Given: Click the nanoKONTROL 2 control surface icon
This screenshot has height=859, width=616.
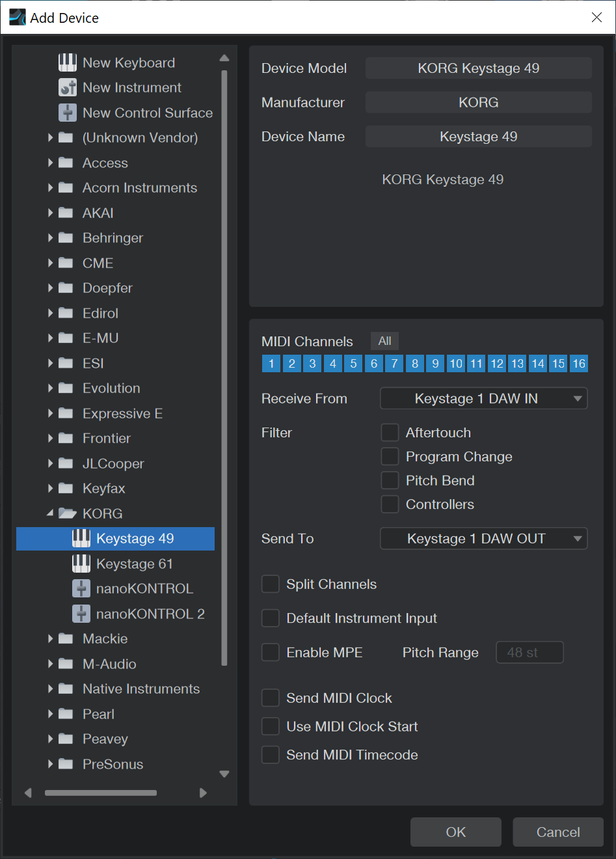Looking at the screenshot, I should pyautogui.click(x=81, y=614).
